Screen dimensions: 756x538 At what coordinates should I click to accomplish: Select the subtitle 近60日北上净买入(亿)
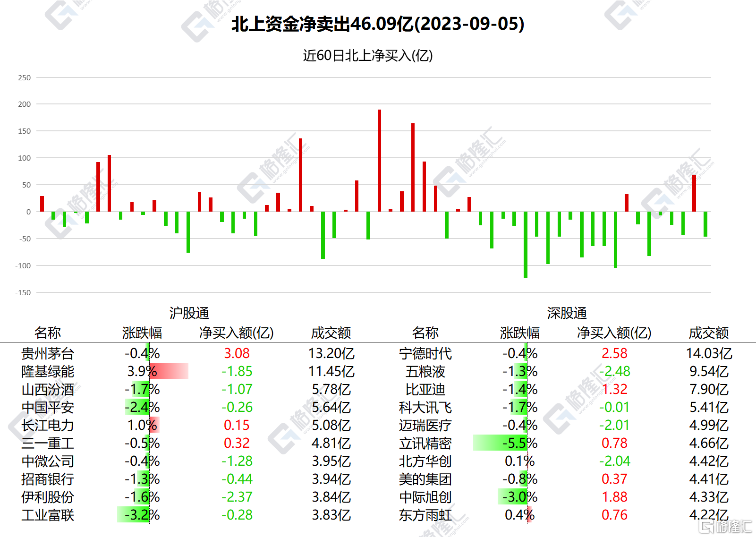click(x=368, y=56)
